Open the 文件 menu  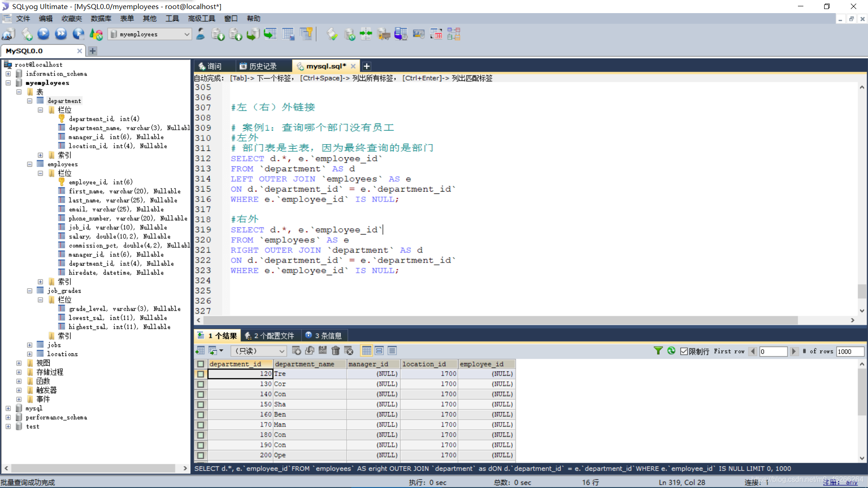(x=23, y=19)
